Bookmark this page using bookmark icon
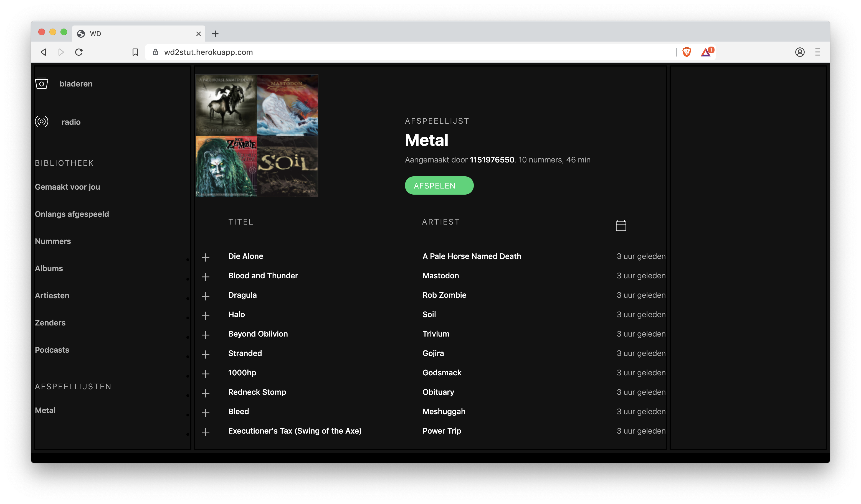The image size is (861, 504). point(135,52)
